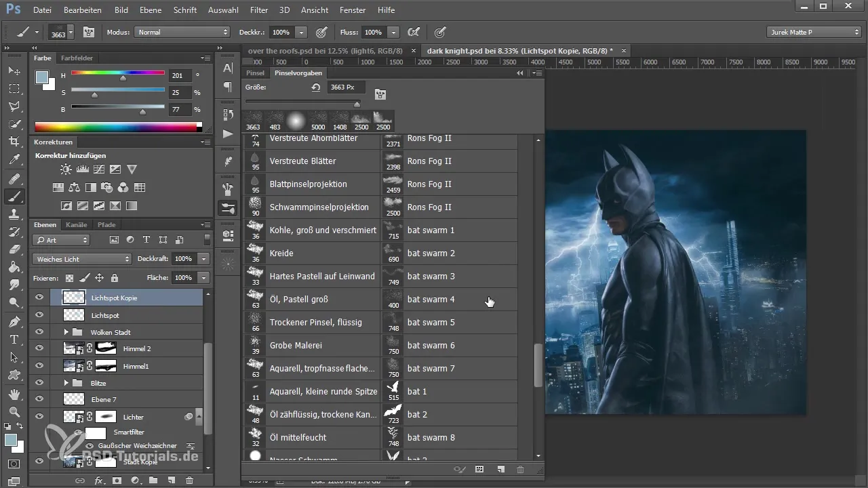Select the Pen tool
The height and width of the screenshot is (488, 868).
(x=14, y=321)
